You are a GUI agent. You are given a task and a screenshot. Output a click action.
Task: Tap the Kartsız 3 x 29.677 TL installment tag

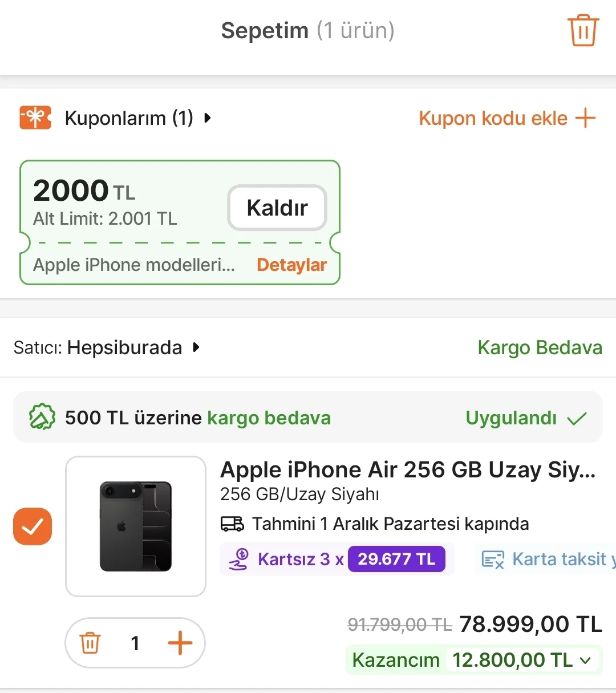[337, 559]
